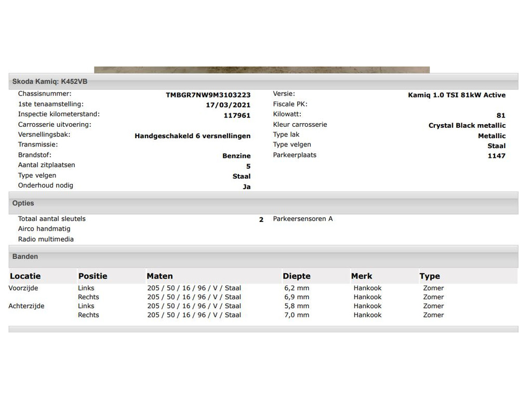532x399 pixels.
Task: Click the Kilowatt value 81
Action: 501,115
